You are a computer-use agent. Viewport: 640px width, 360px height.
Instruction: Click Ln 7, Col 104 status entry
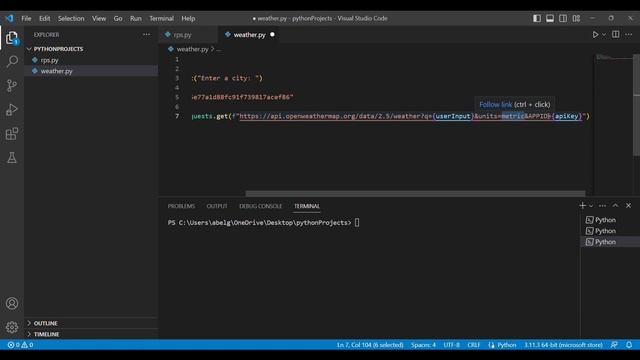click(x=370, y=345)
